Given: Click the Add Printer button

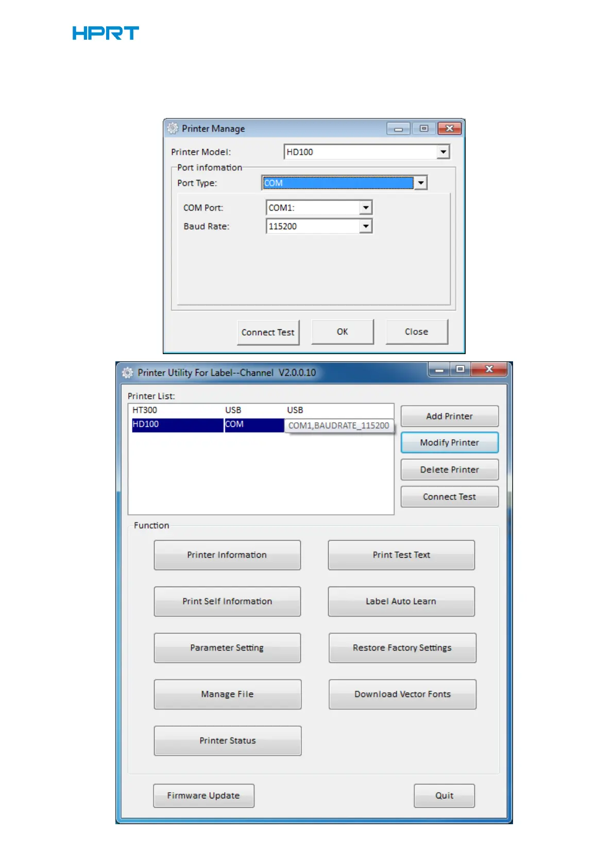Looking at the screenshot, I should pyautogui.click(x=450, y=416).
